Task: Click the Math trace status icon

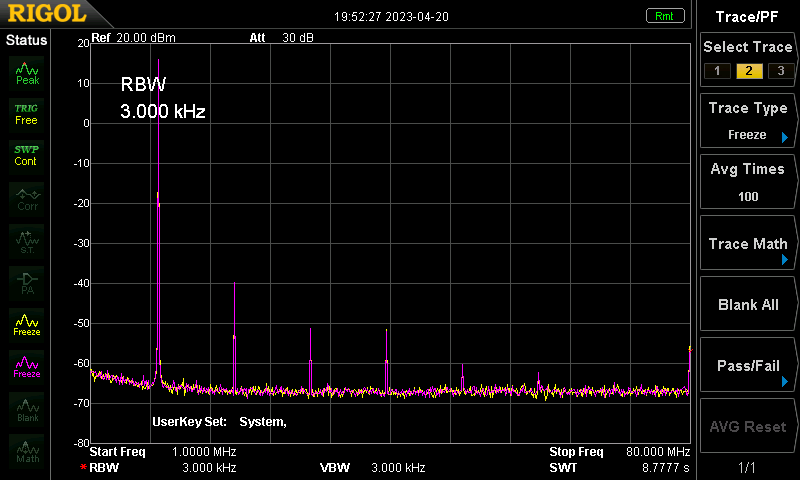Action: [x=27, y=451]
